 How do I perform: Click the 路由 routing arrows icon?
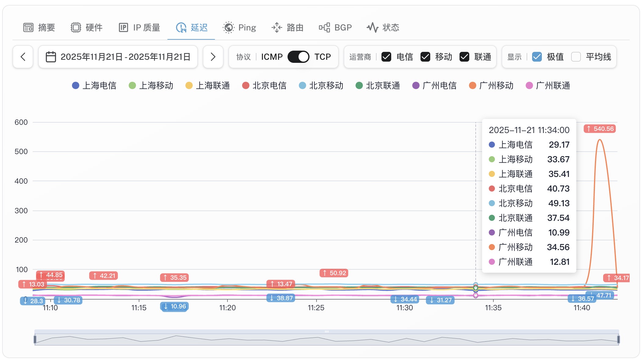[277, 27]
